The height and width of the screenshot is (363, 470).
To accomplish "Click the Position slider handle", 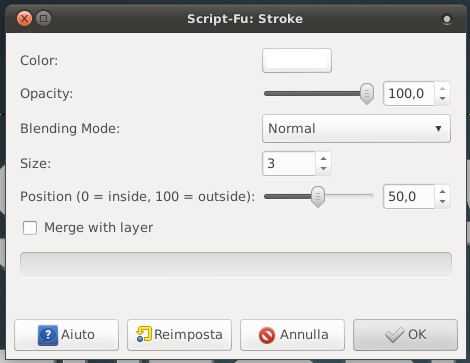I will click(x=318, y=197).
